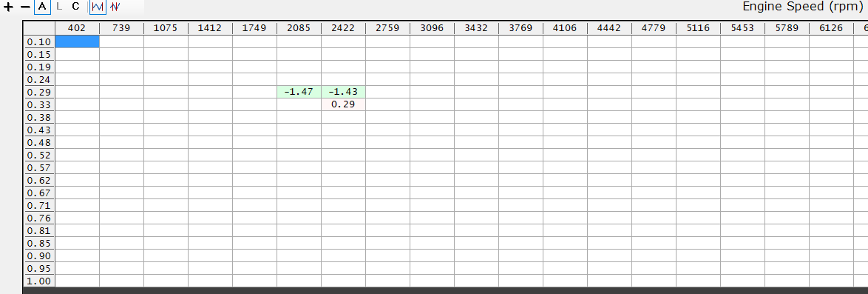
Task: Toggle the 'A' mode button
Action: coord(42,7)
